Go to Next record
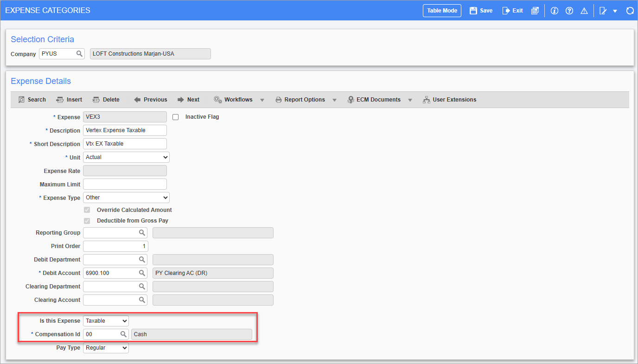This screenshot has width=638, height=364. [x=188, y=100]
